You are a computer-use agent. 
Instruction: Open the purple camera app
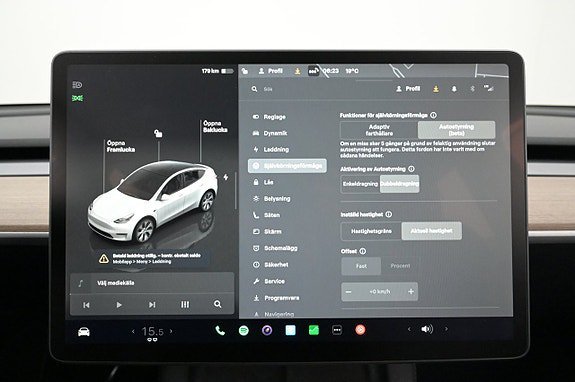[267, 331]
